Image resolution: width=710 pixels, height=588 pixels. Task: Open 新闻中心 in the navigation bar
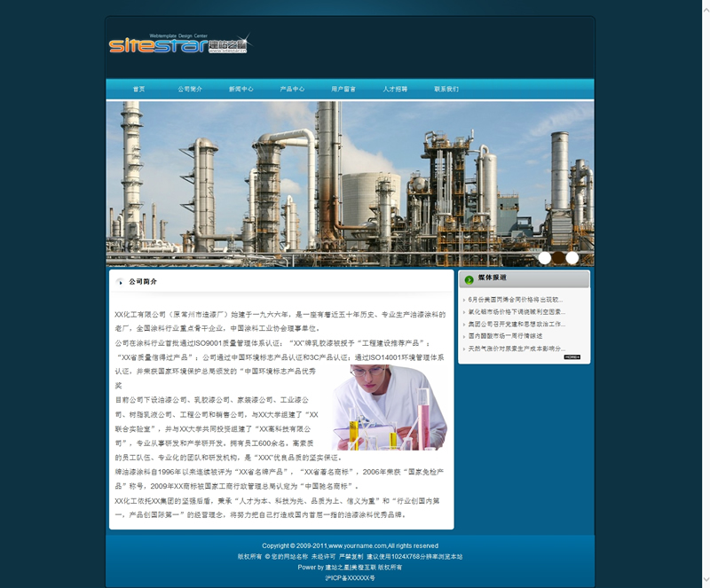point(241,90)
